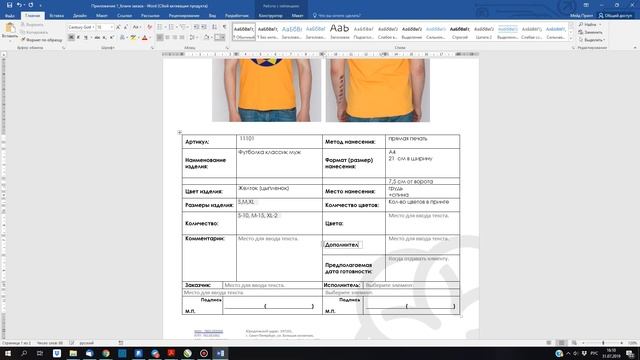Open File Explorer from the taskbar
The height and width of the screenshot is (360, 640).
[73, 353]
